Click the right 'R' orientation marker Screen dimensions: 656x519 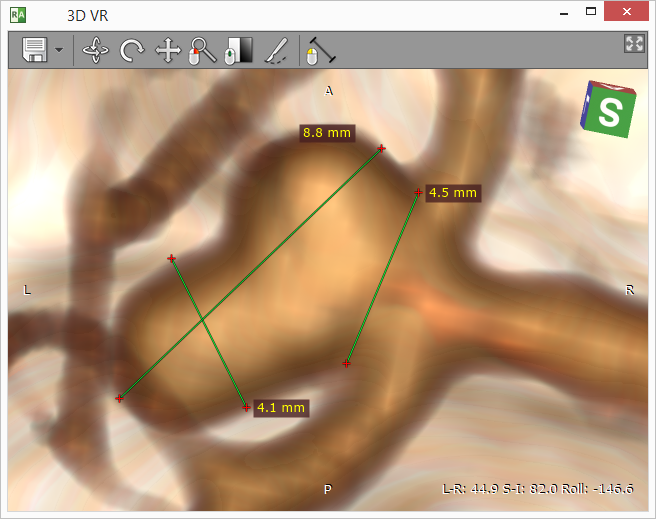pos(629,290)
